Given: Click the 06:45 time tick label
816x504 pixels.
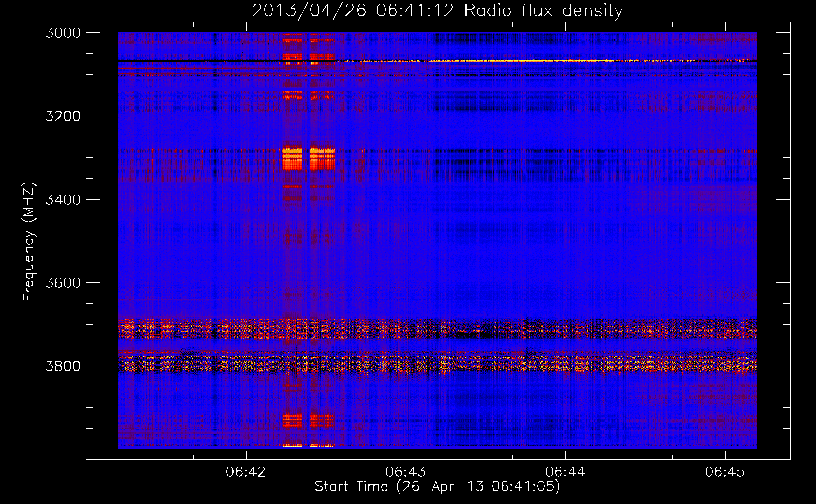Looking at the screenshot, I should [725, 472].
